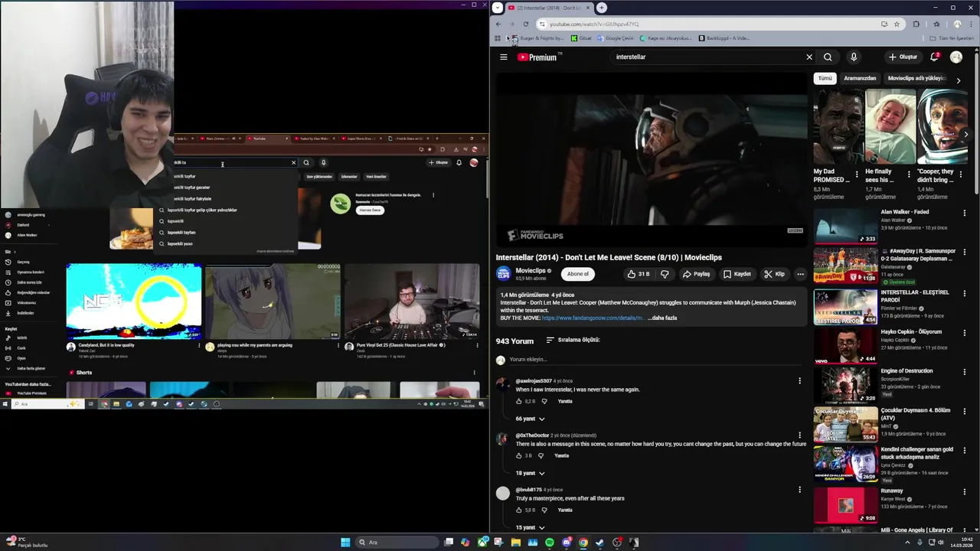
Task: Open the Engine of Destruction video thumbnail
Action: point(845,384)
